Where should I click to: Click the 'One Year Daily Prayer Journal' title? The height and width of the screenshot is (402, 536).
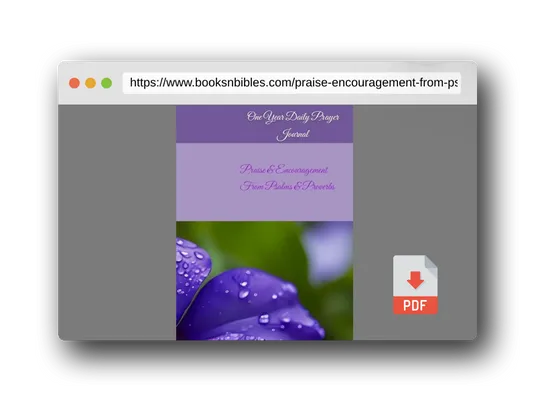click(x=293, y=125)
